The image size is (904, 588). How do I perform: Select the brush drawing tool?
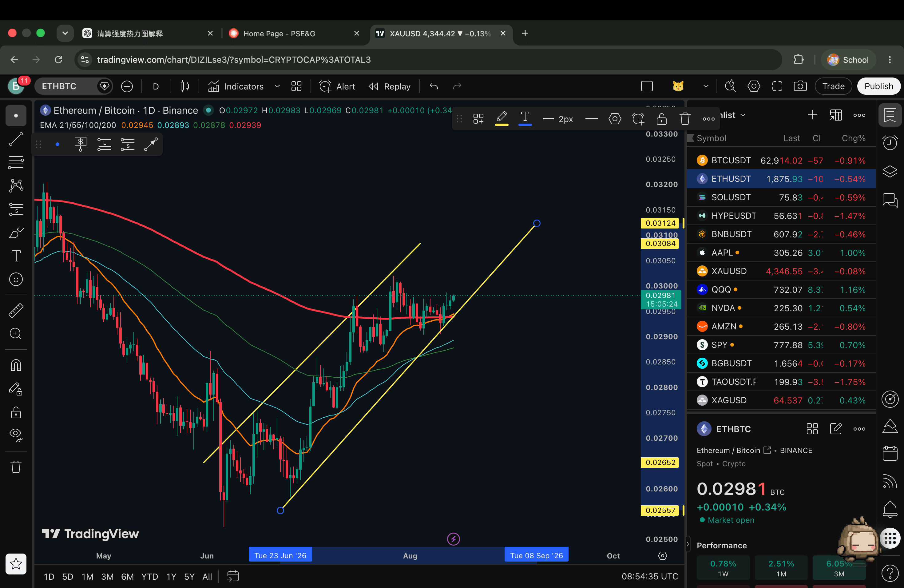coord(16,232)
